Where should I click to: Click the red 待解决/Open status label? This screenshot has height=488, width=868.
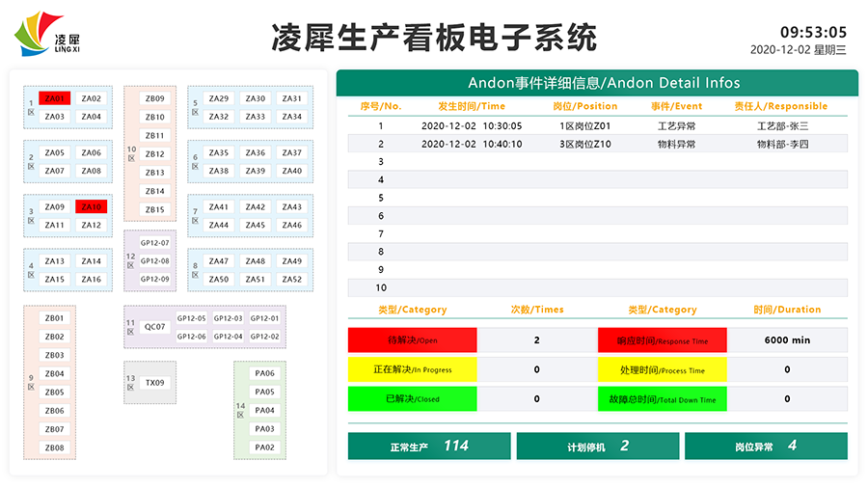pos(412,340)
